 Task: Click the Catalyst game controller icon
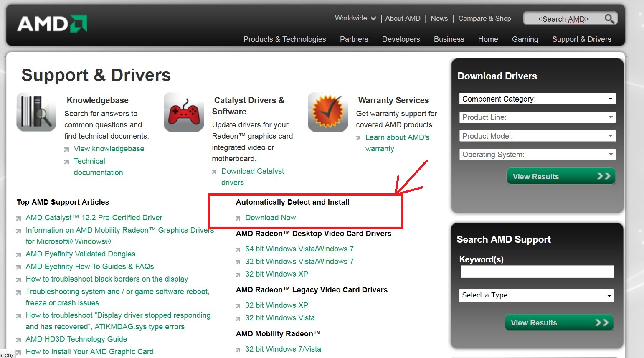point(184,112)
